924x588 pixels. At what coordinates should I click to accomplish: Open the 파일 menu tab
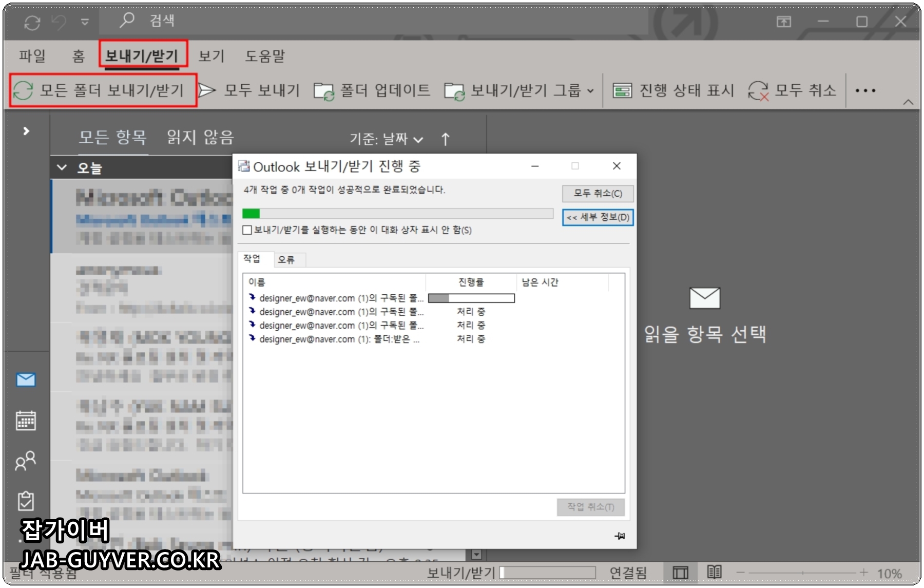[32, 55]
